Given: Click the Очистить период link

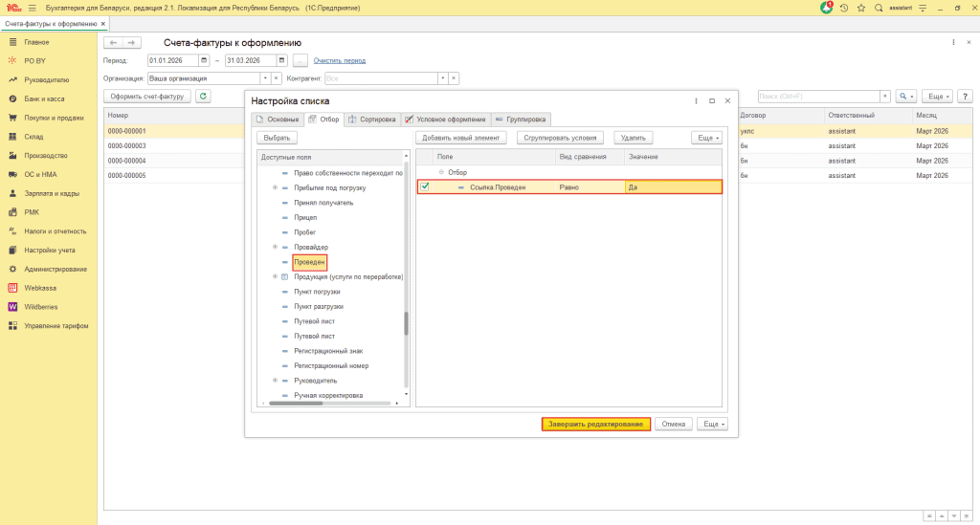Looking at the screenshot, I should (340, 61).
